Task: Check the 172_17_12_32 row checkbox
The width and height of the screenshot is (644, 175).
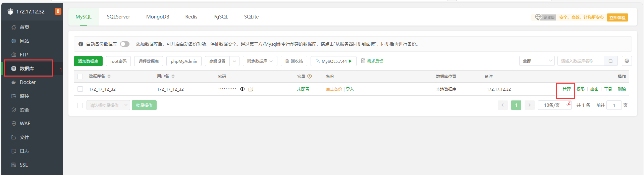Action: (x=80, y=89)
